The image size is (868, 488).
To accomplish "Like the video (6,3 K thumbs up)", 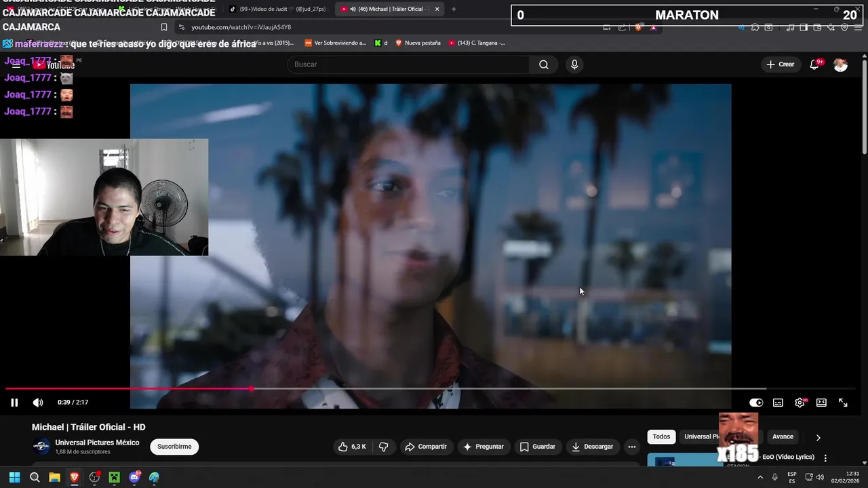I will tap(353, 447).
